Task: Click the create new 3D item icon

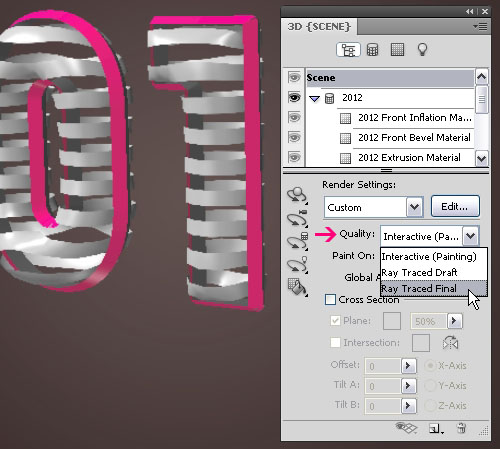Action: (435, 428)
